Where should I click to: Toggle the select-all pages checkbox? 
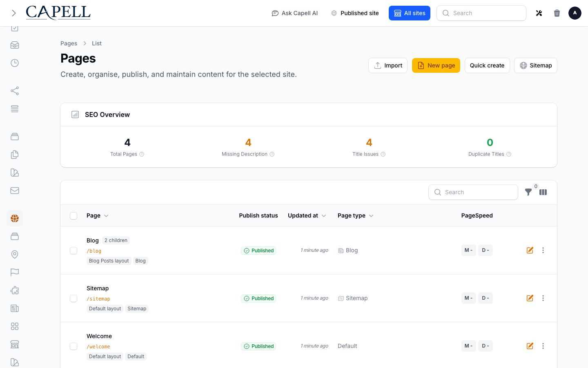pyautogui.click(x=73, y=216)
